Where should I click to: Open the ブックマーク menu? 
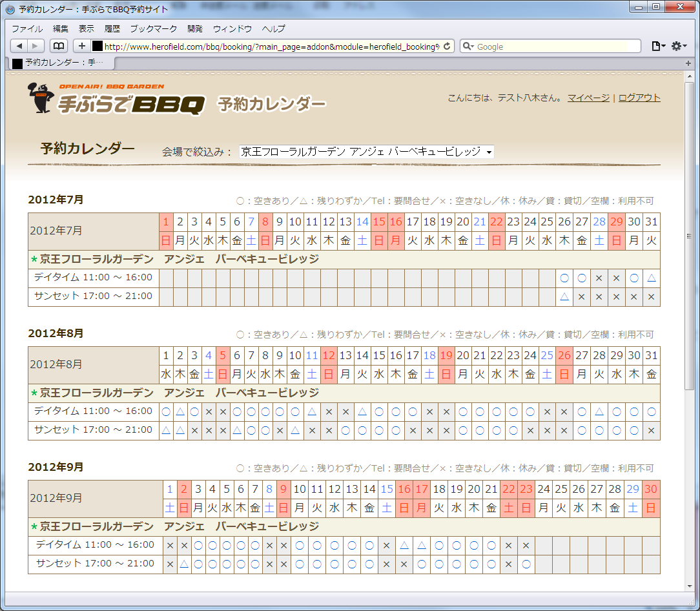[154, 29]
